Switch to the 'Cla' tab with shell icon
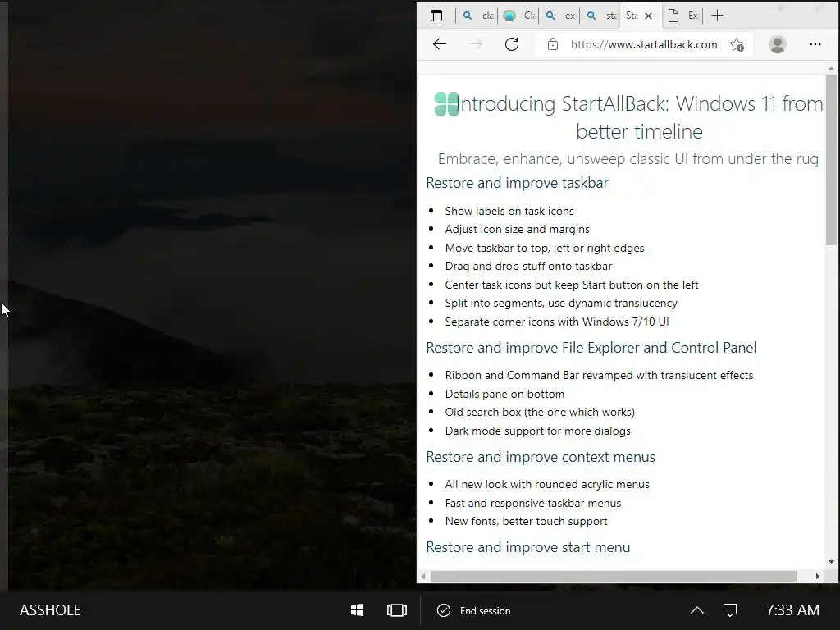840x630 pixels. click(x=518, y=16)
